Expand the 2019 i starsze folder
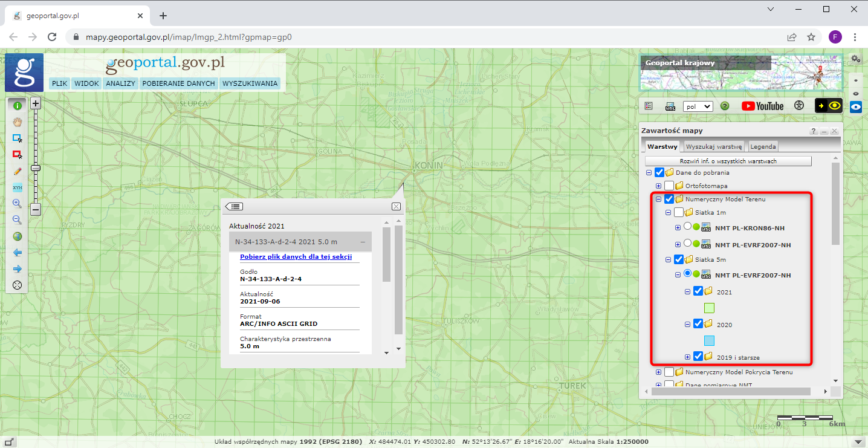This screenshot has width=868, height=448. (688, 357)
